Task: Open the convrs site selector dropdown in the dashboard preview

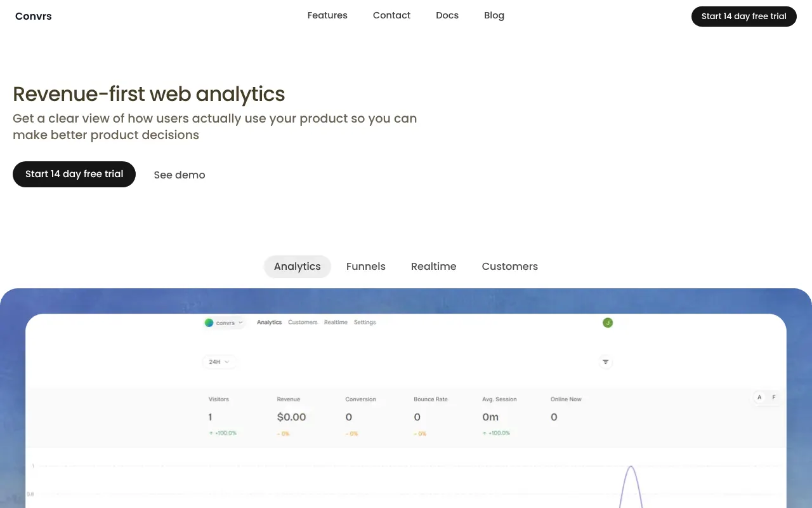Action: pyautogui.click(x=224, y=323)
